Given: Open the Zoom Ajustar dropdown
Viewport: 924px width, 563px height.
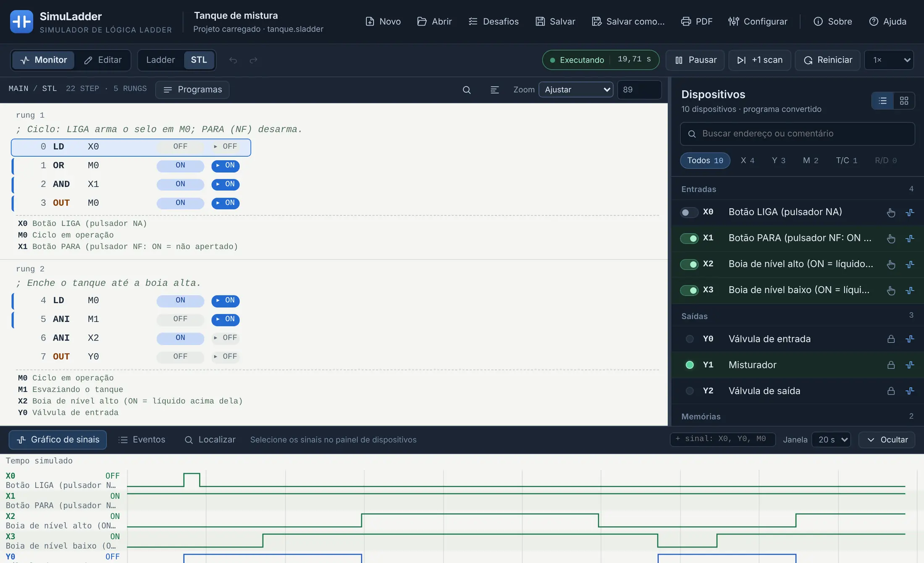Looking at the screenshot, I should click(x=576, y=90).
